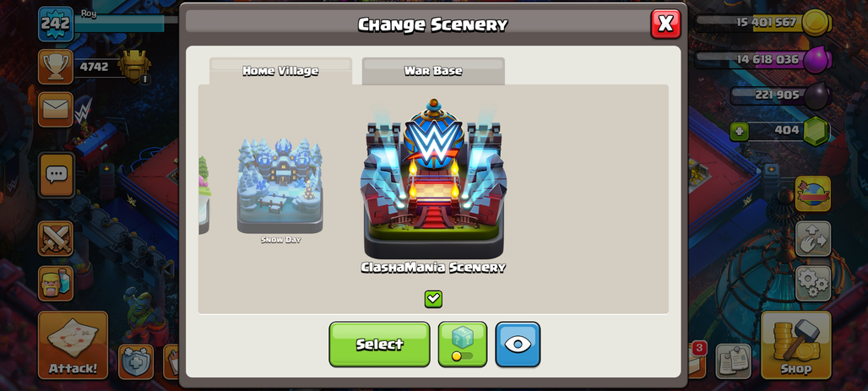This screenshot has height=391, width=868.
Task: Add gems with the green plus button
Action: pos(739,132)
